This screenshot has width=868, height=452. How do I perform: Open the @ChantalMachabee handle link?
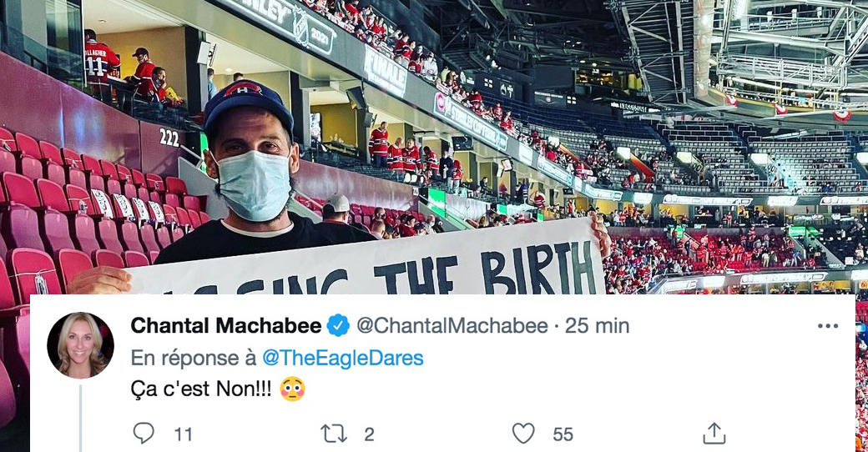click(452, 325)
